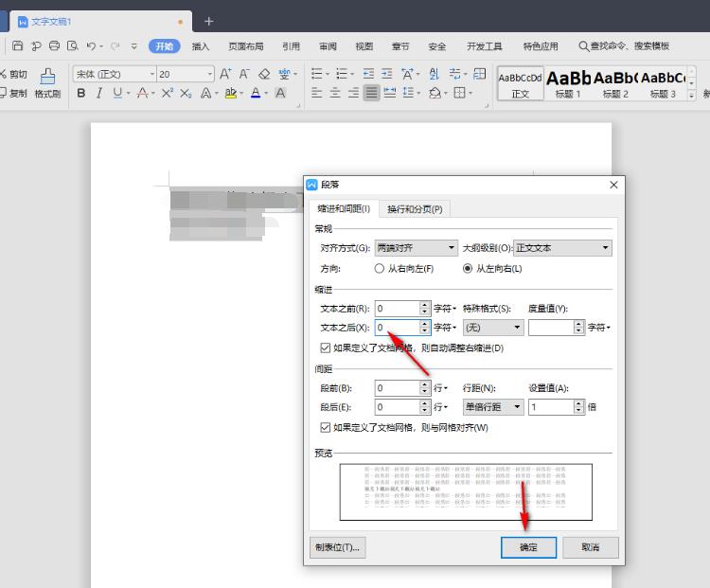Click the Format Painter (格式刷) icon
The image size is (710, 588).
click(47, 76)
